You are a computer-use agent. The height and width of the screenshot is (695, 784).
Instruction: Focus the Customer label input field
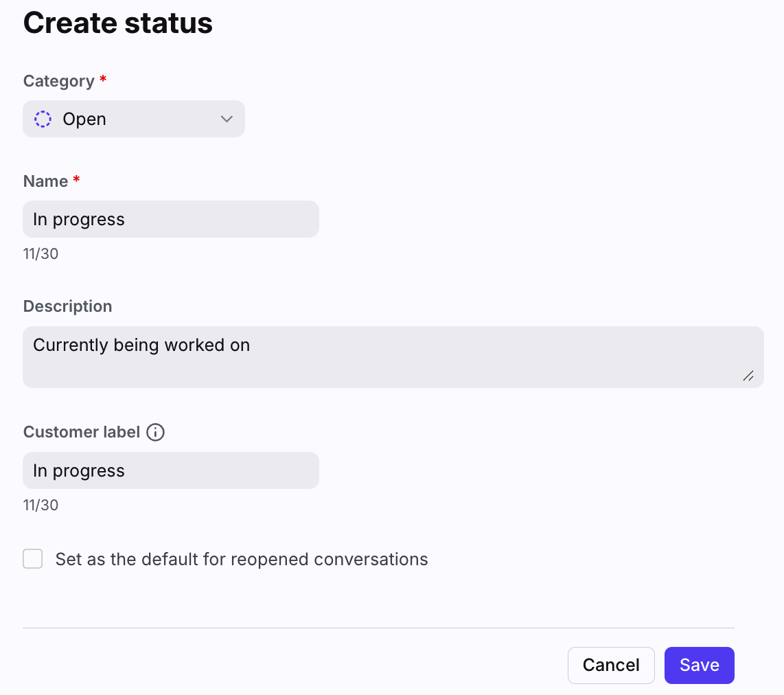tap(171, 470)
